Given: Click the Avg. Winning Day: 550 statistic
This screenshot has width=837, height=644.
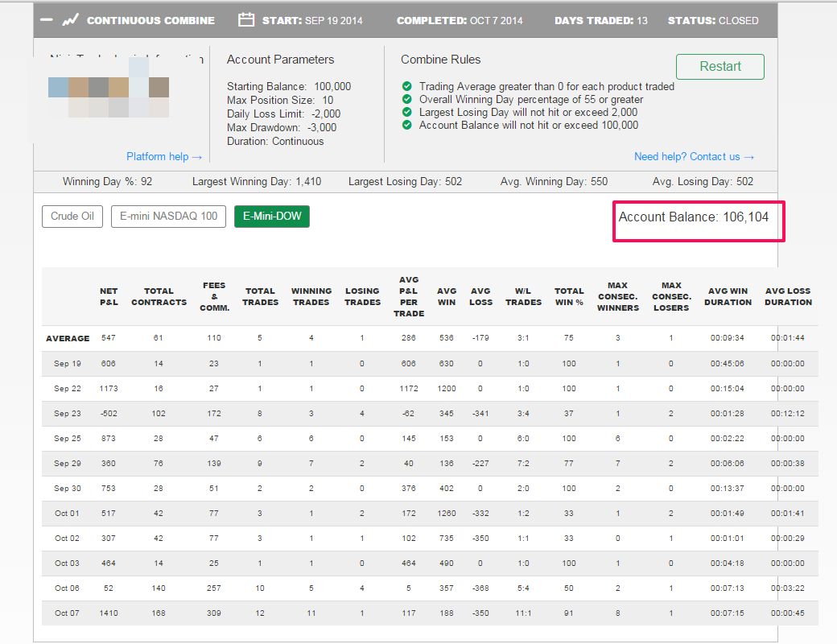Looking at the screenshot, I should tap(554, 182).
